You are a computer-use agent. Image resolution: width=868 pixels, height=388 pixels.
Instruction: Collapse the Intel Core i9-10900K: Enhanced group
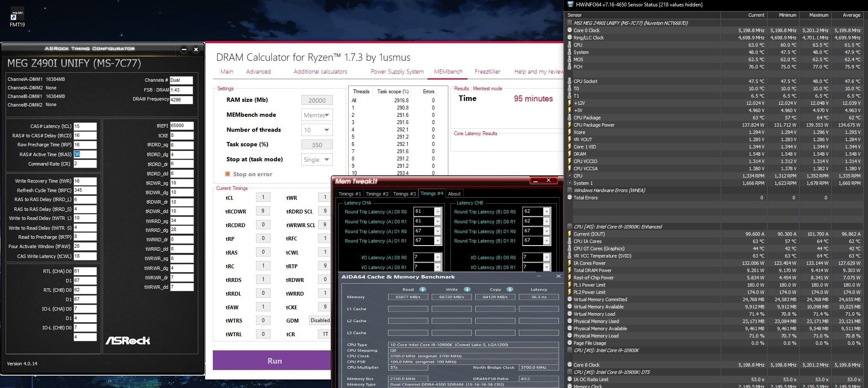pyautogui.click(x=570, y=227)
